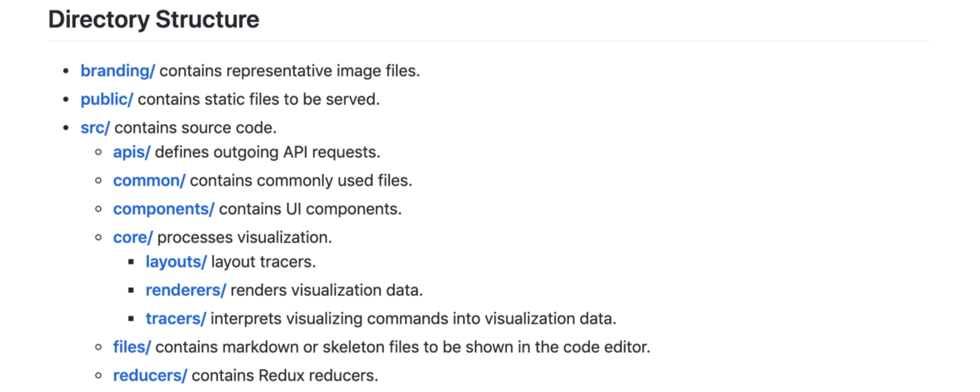The width and height of the screenshot is (980, 392).
Task: Follow the files/ directory link
Action: pyautogui.click(x=132, y=347)
